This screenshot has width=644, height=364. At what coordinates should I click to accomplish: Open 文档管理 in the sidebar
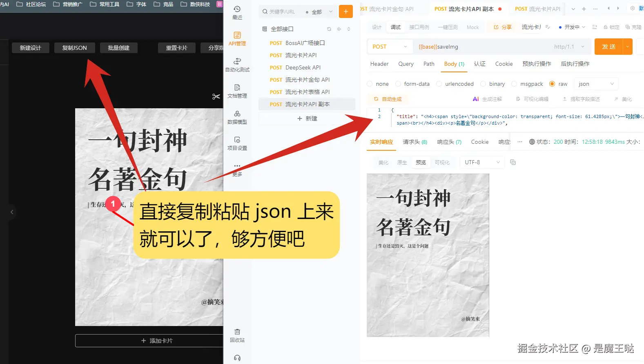pyautogui.click(x=237, y=91)
